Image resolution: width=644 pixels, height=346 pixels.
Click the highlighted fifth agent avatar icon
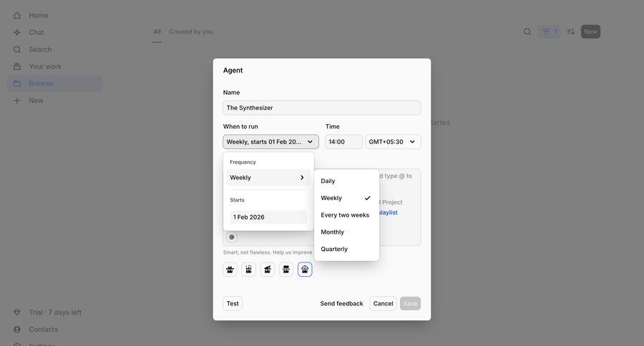click(305, 270)
